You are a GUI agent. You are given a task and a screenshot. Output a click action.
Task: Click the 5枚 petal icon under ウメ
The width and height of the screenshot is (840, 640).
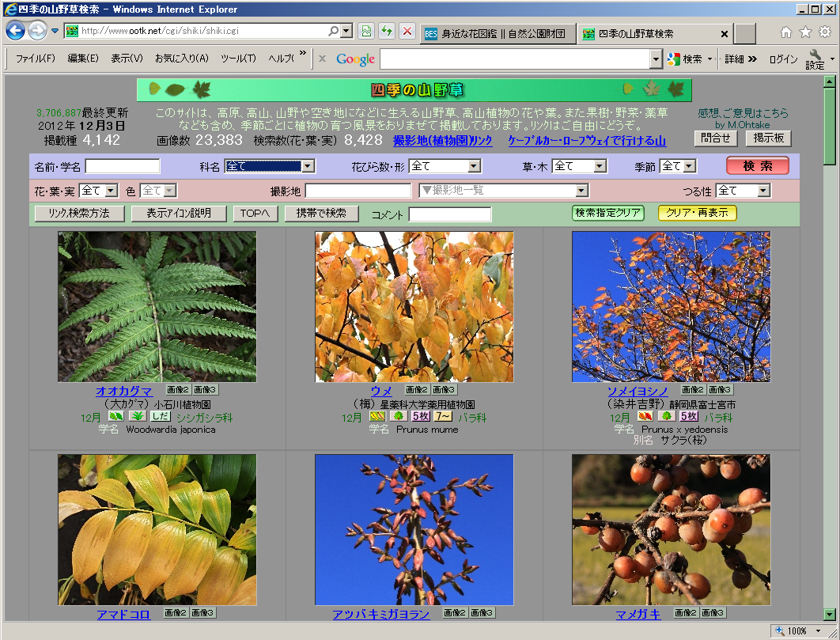click(421, 416)
